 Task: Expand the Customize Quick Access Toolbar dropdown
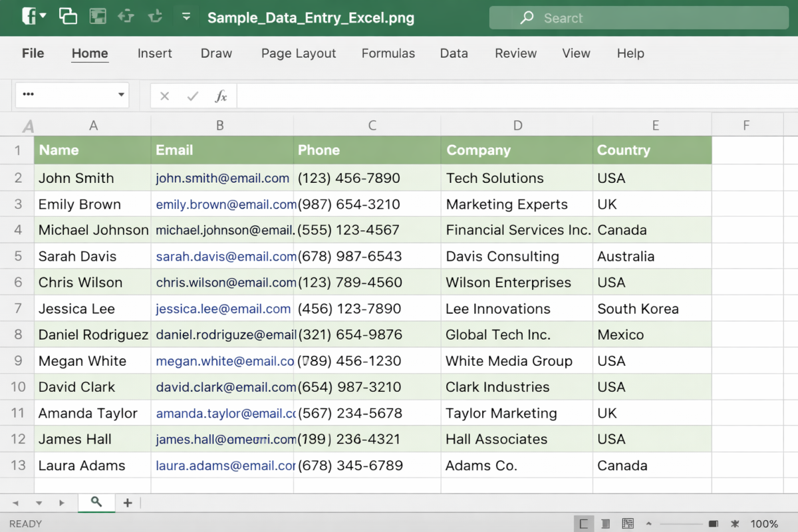pyautogui.click(x=186, y=17)
